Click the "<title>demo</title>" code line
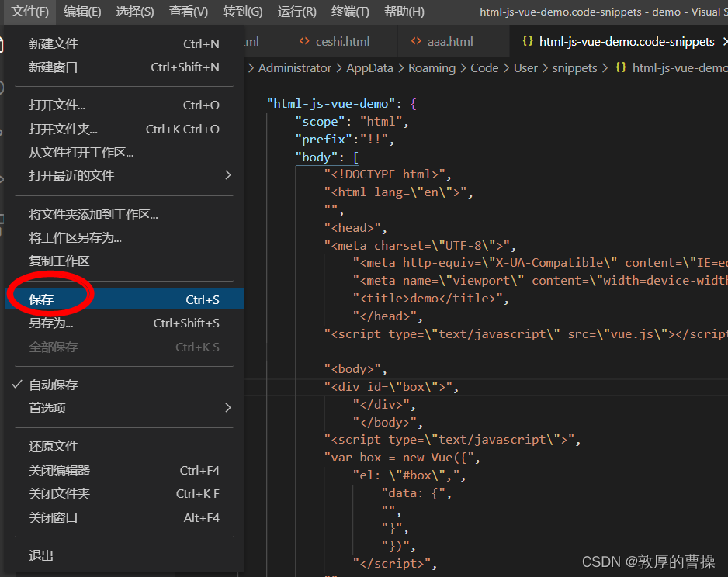The image size is (728, 577). click(x=431, y=299)
